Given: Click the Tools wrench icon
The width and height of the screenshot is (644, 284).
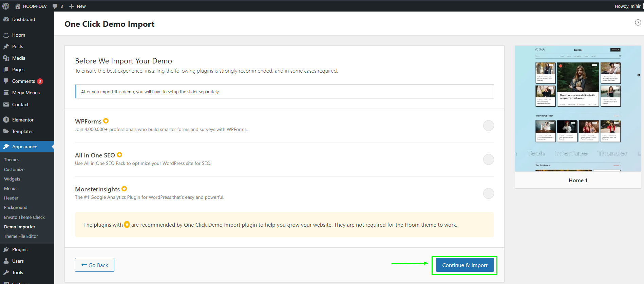Looking at the screenshot, I should (x=6, y=272).
